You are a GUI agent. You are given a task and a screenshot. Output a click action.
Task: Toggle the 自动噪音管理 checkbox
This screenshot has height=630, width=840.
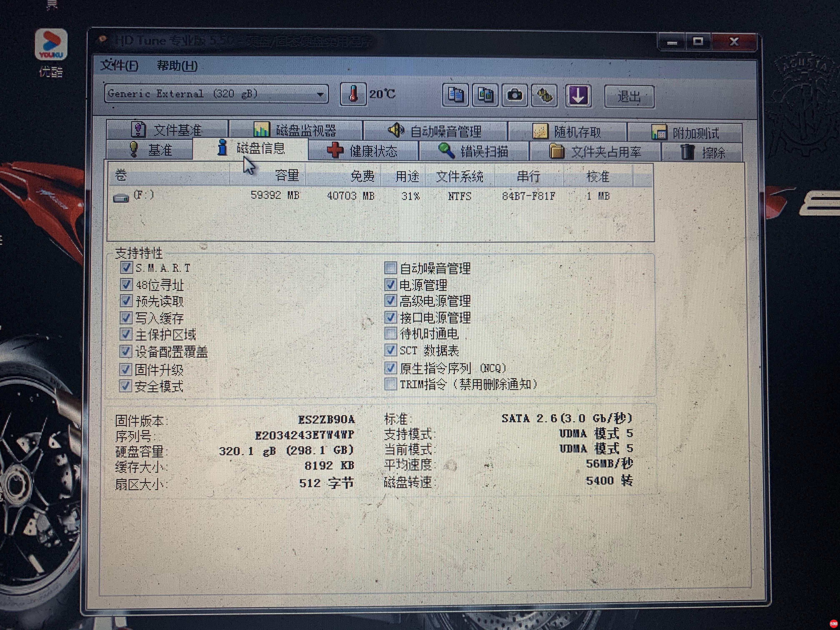[x=390, y=268]
